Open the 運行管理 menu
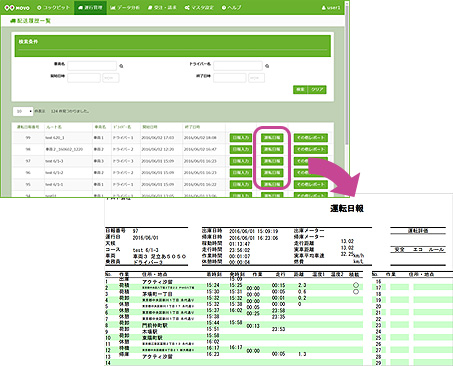 [90, 7]
